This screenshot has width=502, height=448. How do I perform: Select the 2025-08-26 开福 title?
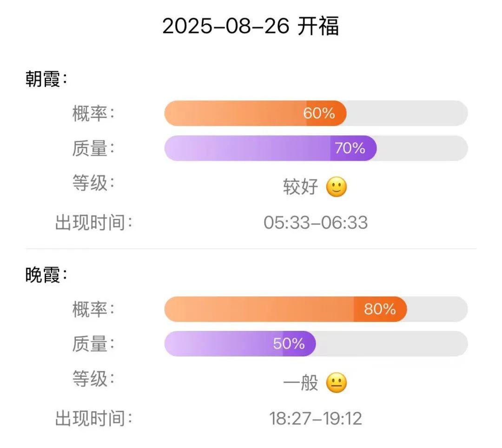pos(251,26)
